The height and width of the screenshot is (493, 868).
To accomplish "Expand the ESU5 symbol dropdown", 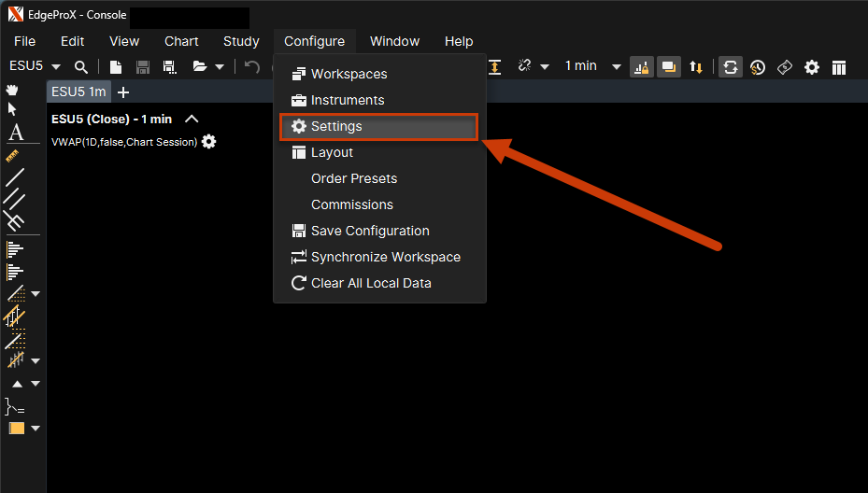I will (56, 67).
